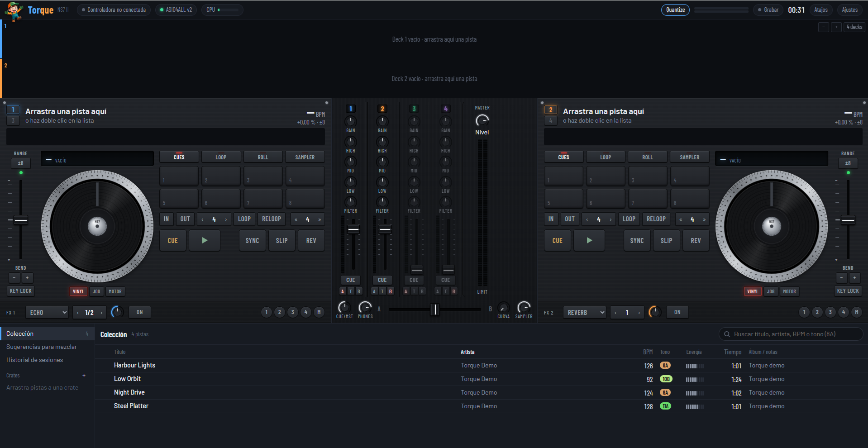Adjust channel 1 filter knob

tap(351, 202)
